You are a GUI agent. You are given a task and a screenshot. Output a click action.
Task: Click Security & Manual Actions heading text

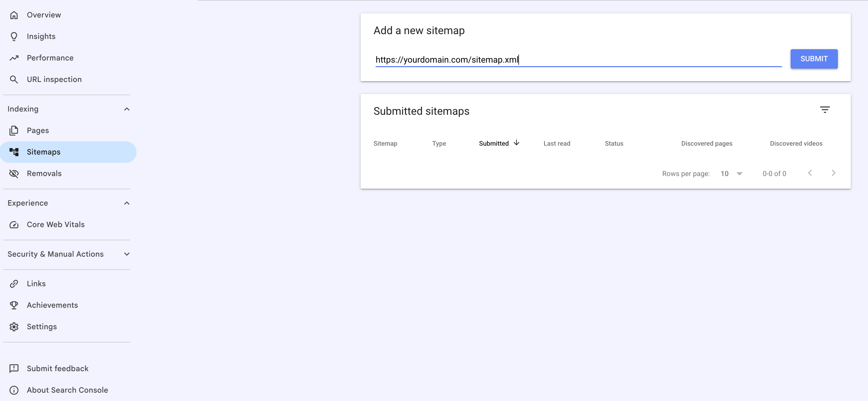pos(56,254)
